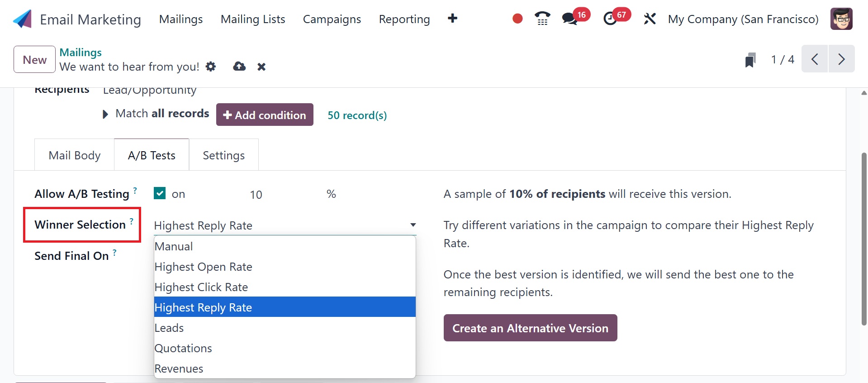Click Create an Alternative Version button
This screenshot has height=383, width=868.
click(x=530, y=328)
